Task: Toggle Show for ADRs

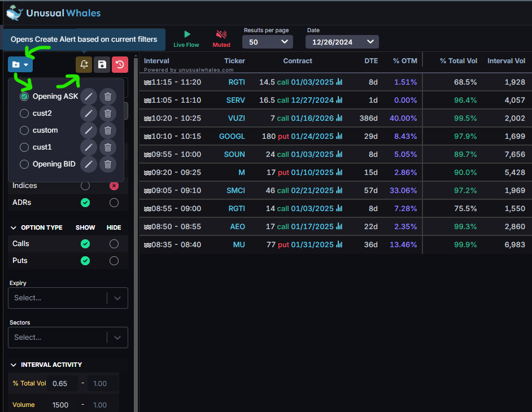Action: [x=85, y=203]
